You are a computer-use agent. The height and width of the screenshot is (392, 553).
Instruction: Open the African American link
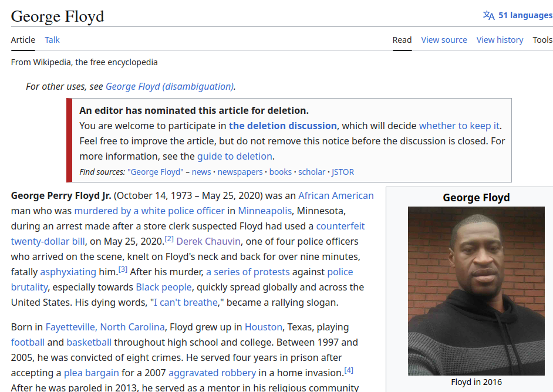(336, 195)
